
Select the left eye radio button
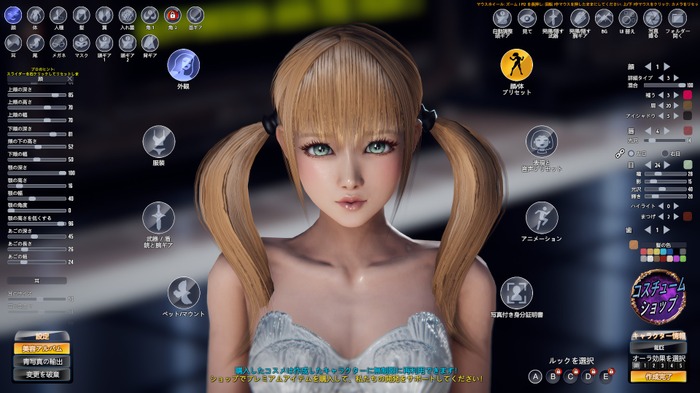tap(631, 153)
